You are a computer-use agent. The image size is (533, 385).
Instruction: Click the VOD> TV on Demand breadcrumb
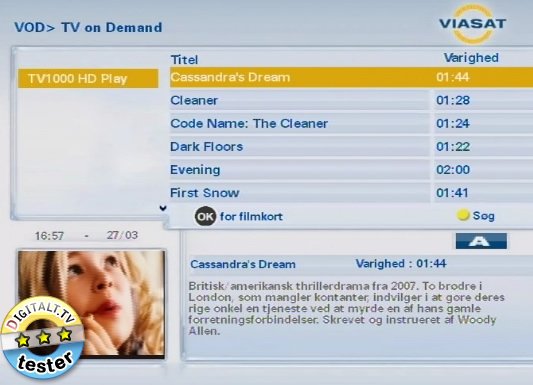coord(88,28)
